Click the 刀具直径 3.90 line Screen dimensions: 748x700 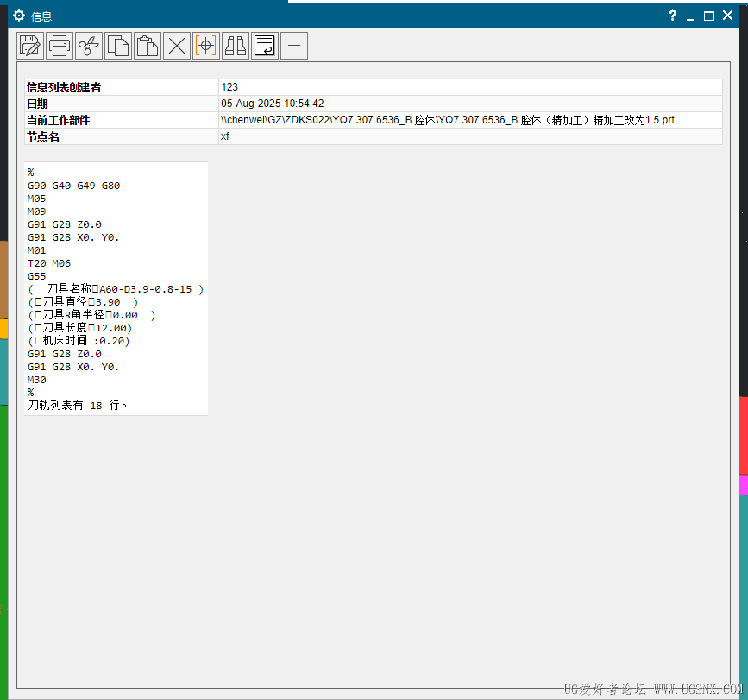pyautogui.click(x=83, y=302)
